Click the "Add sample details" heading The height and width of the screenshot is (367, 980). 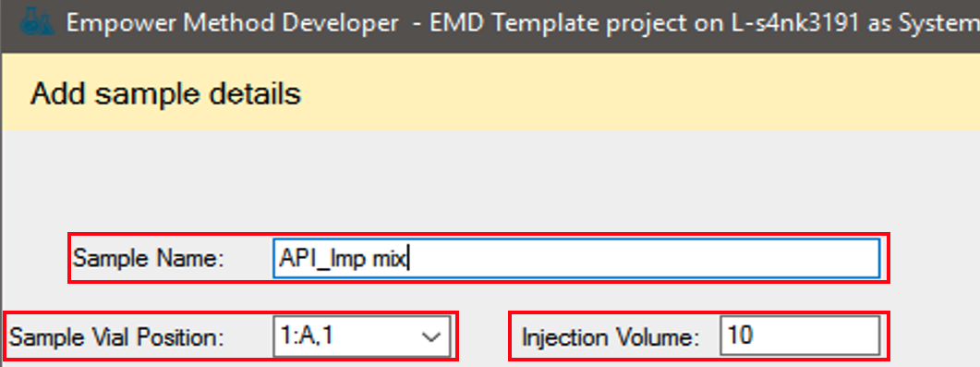(166, 94)
